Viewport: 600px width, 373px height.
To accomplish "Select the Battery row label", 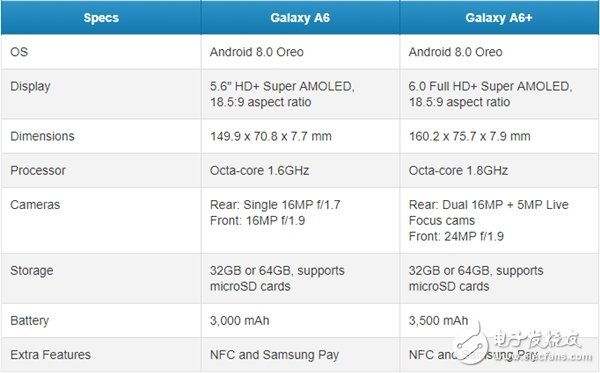I will 29,321.
